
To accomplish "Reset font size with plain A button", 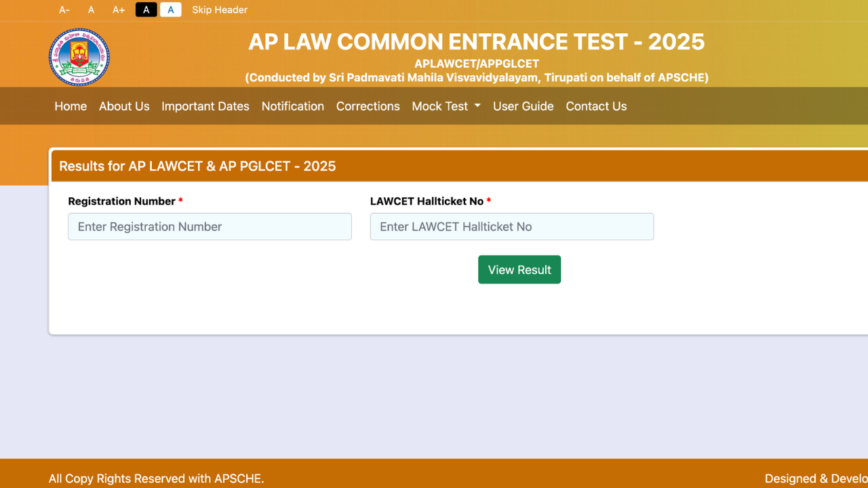I will click(x=92, y=10).
